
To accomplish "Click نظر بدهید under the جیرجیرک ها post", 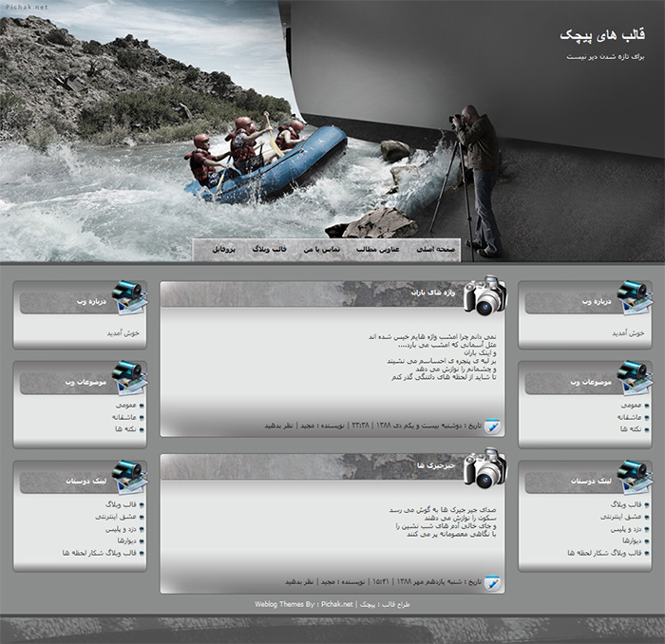I will point(299,581).
